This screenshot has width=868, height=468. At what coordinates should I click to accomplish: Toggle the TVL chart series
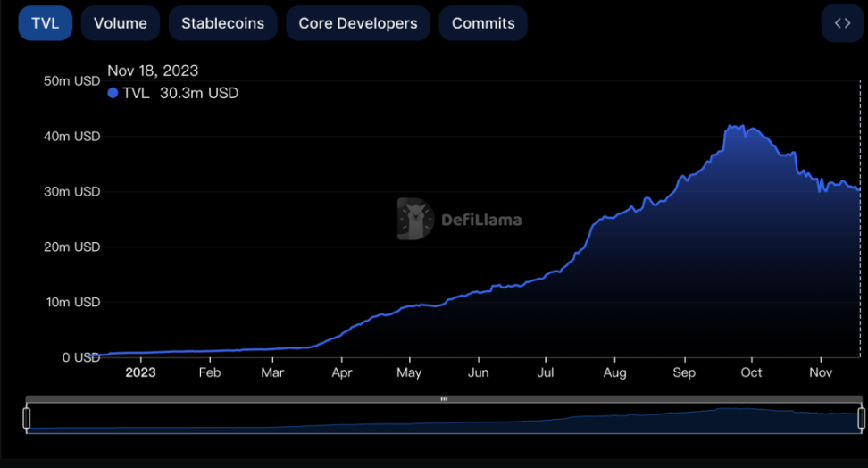tap(45, 23)
